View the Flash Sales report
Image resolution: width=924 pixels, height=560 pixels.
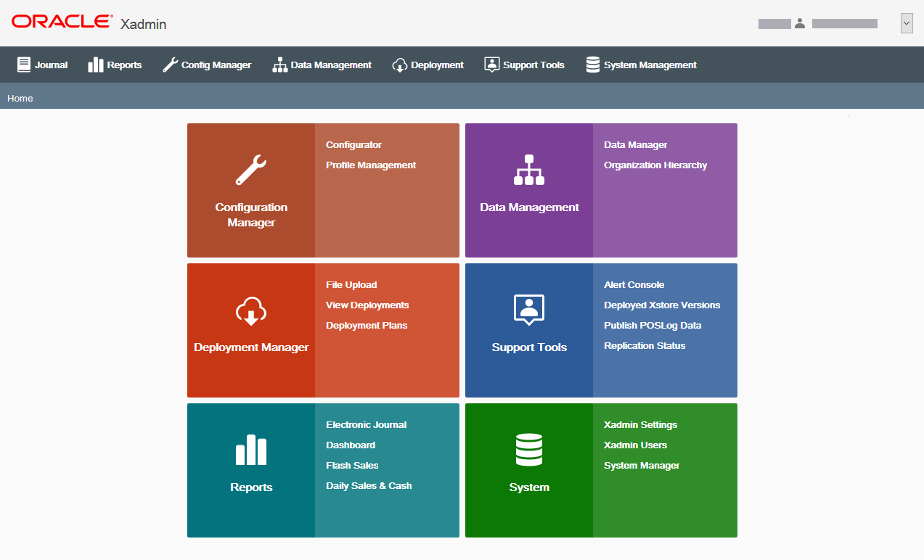(352, 465)
